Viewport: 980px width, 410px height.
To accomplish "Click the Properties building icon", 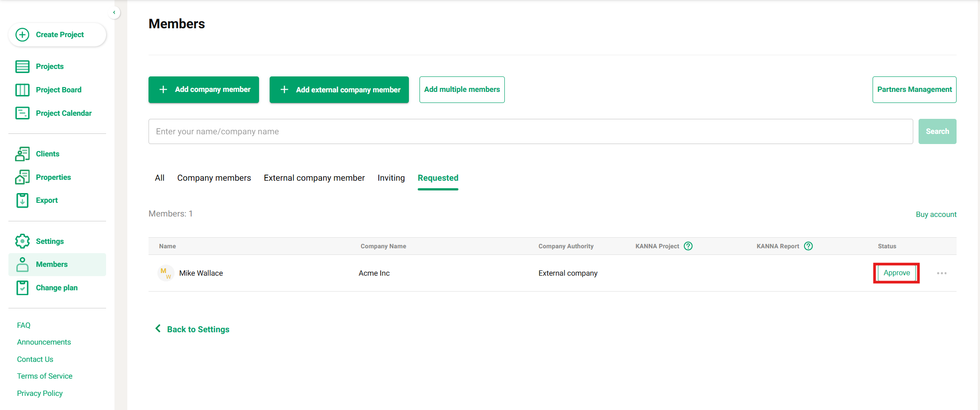I will point(23,177).
